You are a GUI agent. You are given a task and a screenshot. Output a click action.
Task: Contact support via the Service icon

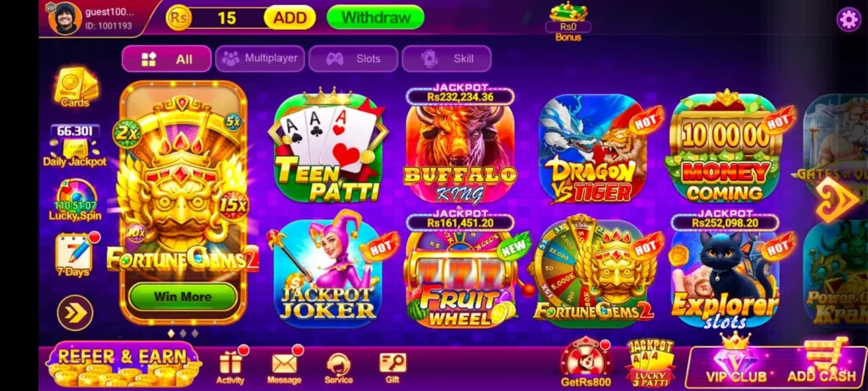tap(338, 368)
